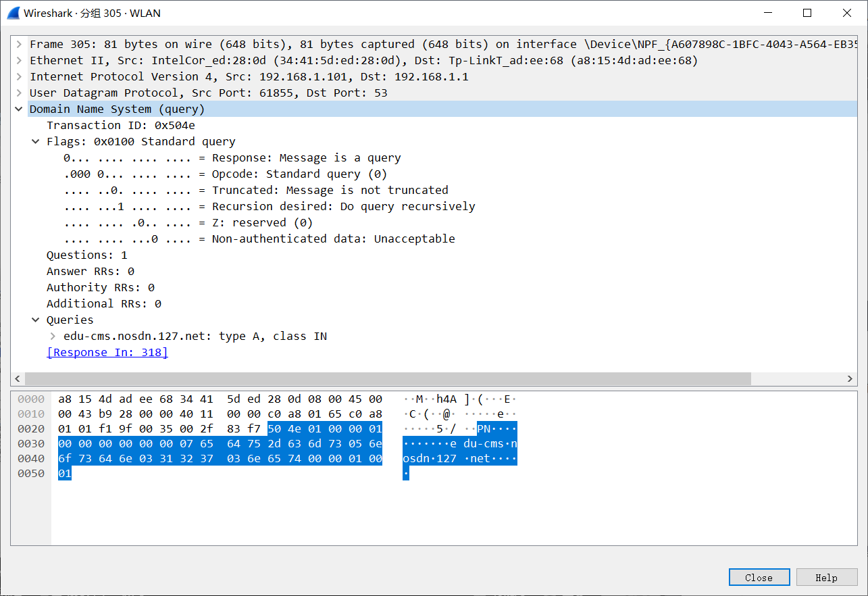This screenshot has width=868, height=596.
Task: Collapse the Flags 0x0100 tree node
Action: click(36, 142)
